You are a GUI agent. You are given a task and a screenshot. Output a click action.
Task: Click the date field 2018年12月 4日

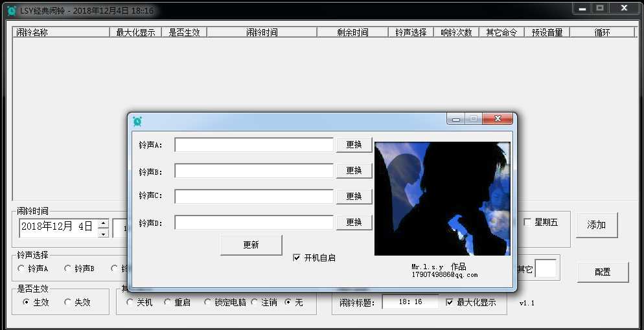(59, 228)
